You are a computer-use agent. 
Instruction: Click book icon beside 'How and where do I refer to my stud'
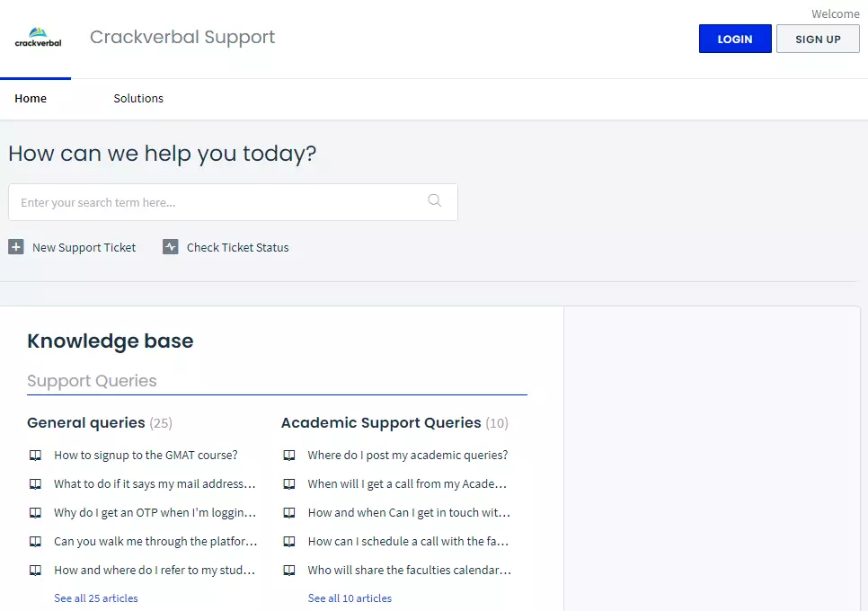point(35,571)
